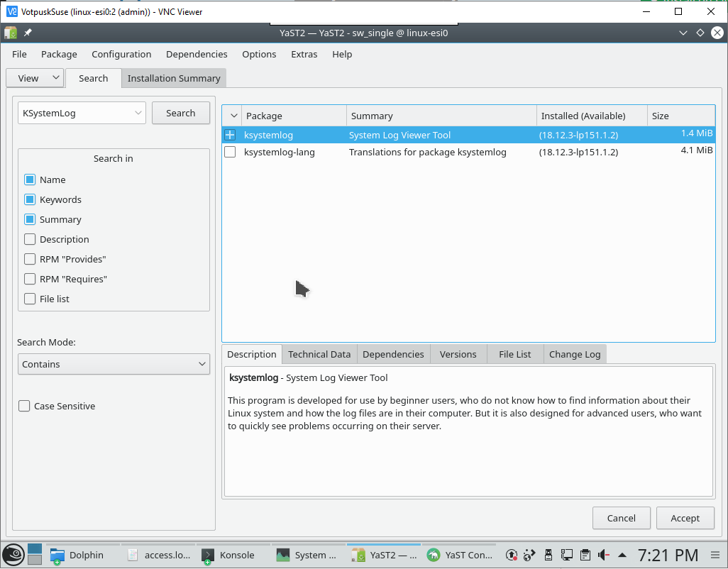728x569 pixels.
Task: Open the Package menu
Action: pos(59,55)
